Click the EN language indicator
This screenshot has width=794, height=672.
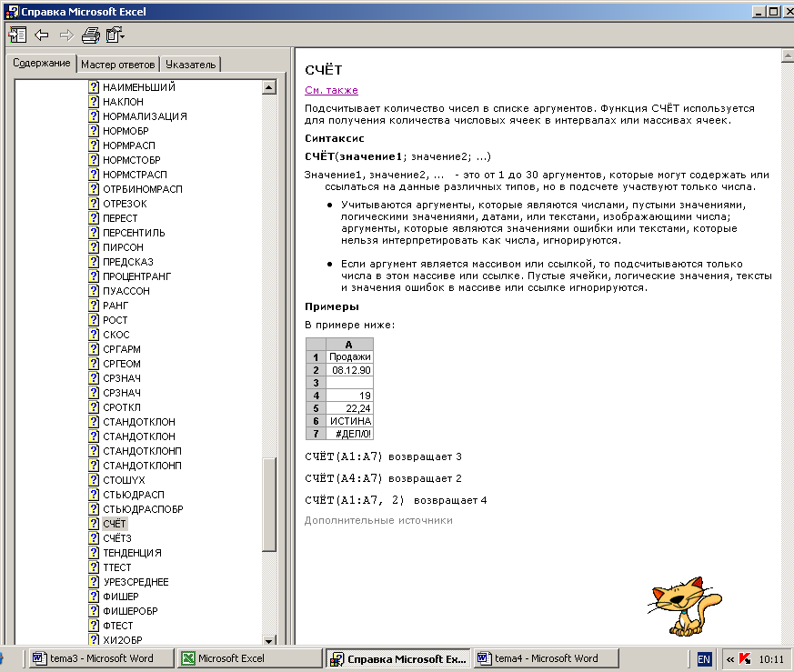[704, 659]
